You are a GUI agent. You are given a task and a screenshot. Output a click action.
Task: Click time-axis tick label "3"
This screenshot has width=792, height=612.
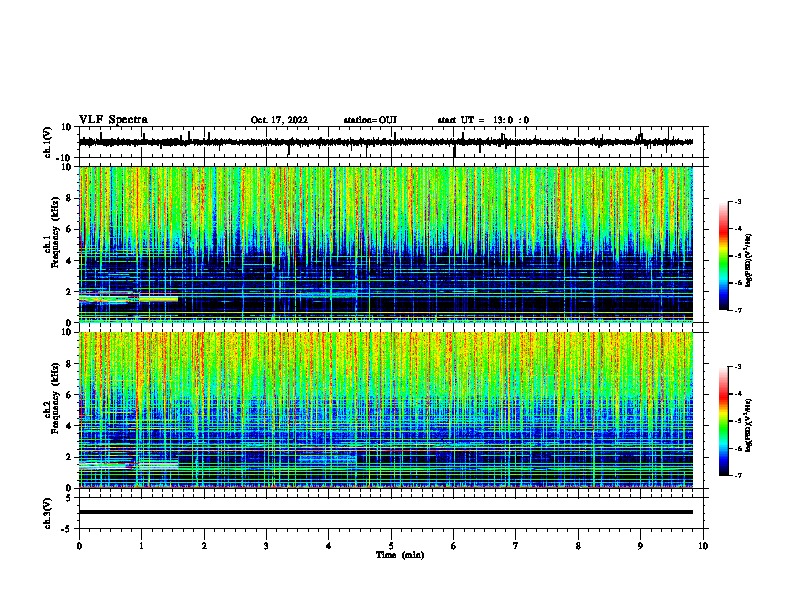266,546
